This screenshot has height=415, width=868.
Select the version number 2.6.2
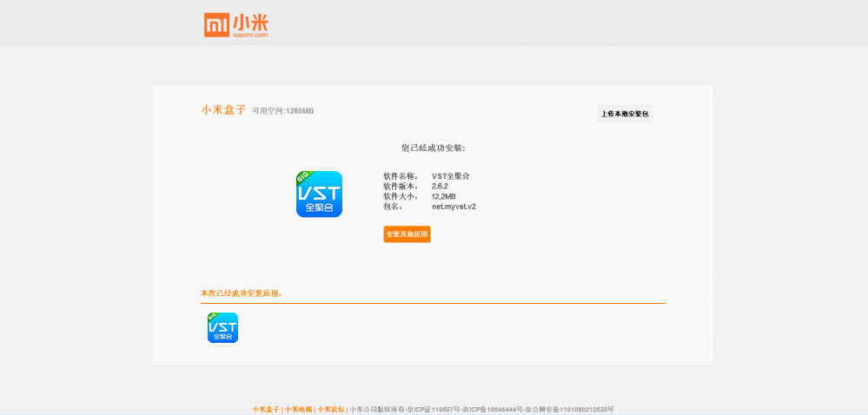pos(440,187)
